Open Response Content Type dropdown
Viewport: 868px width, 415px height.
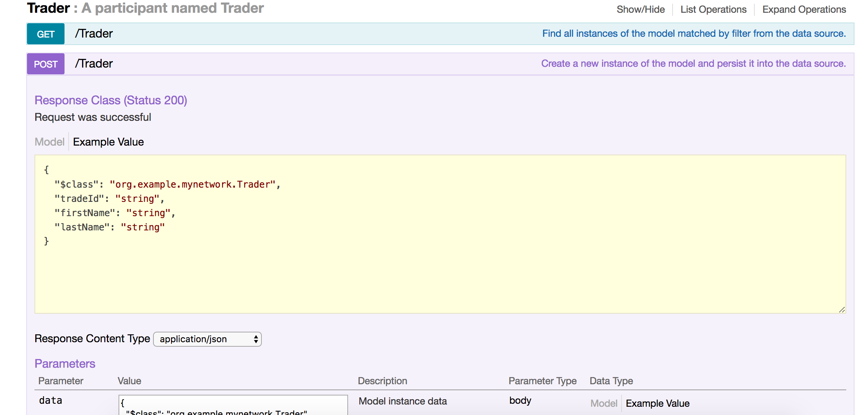tap(207, 339)
